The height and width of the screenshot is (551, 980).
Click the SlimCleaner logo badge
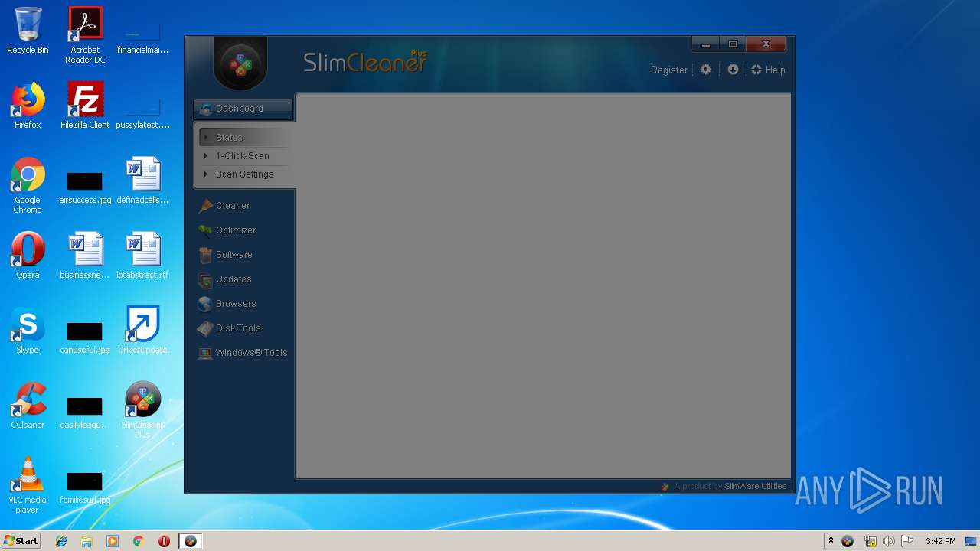pos(240,64)
